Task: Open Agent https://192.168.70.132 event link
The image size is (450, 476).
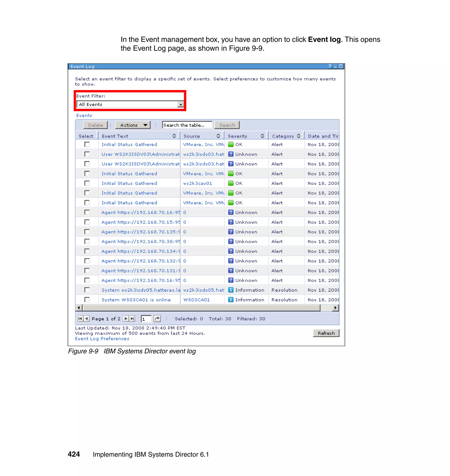Action: coord(141,261)
